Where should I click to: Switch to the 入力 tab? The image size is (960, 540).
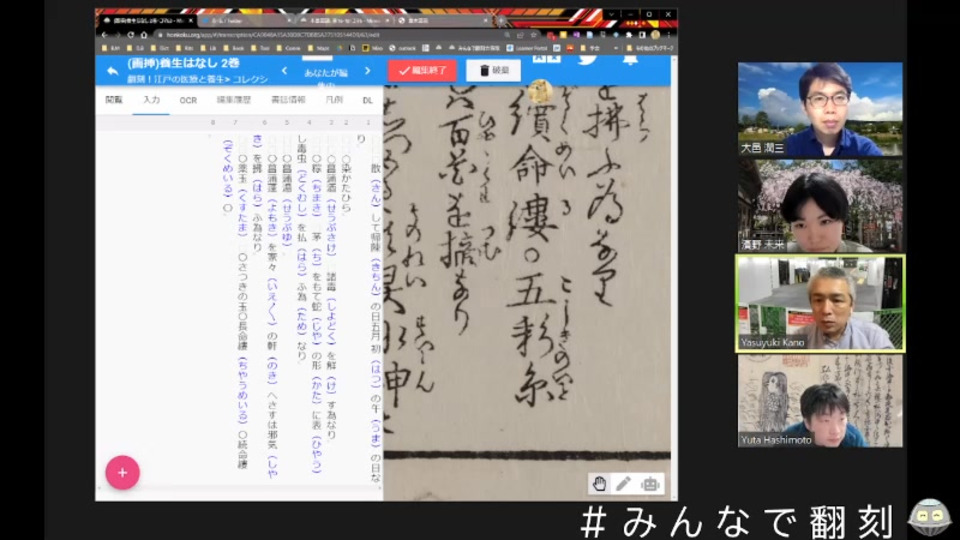click(151, 100)
